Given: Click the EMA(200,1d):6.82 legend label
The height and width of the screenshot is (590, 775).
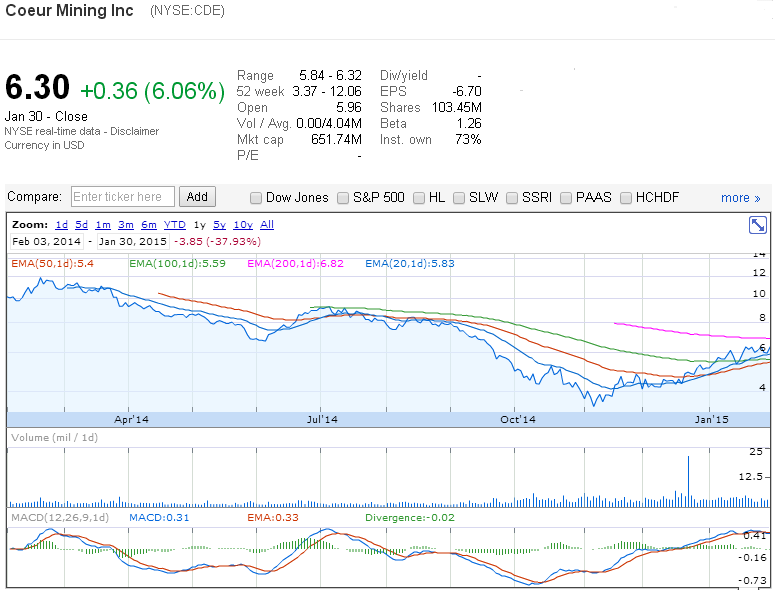Looking at the screenshot, I should click(x=296, y=264).
